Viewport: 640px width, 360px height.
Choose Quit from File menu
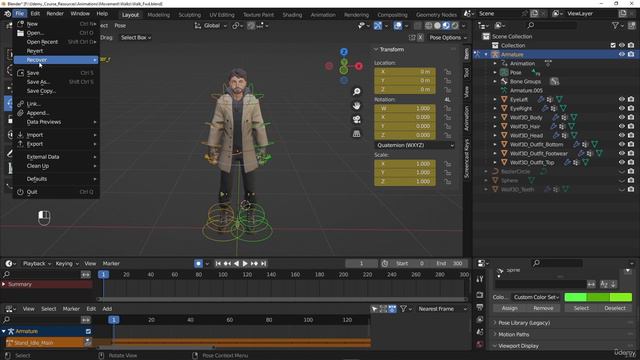click(56, 192)
